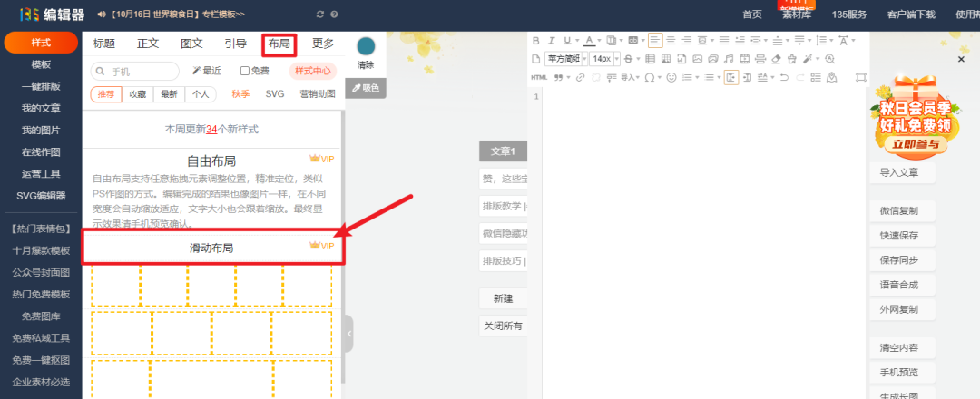Align text left in editor toolbar
This screenshot has width=980, height=399.
[x=655, y=41]
